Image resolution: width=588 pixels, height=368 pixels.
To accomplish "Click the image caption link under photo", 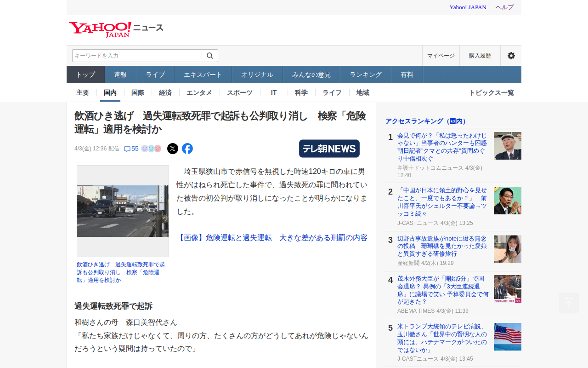I will (122, 272).
